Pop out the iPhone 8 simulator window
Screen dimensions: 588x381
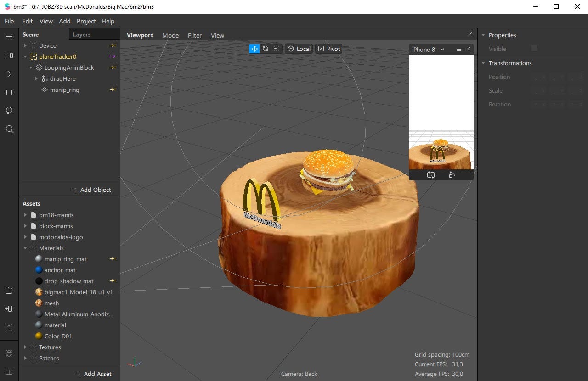(x=468, y=50)
